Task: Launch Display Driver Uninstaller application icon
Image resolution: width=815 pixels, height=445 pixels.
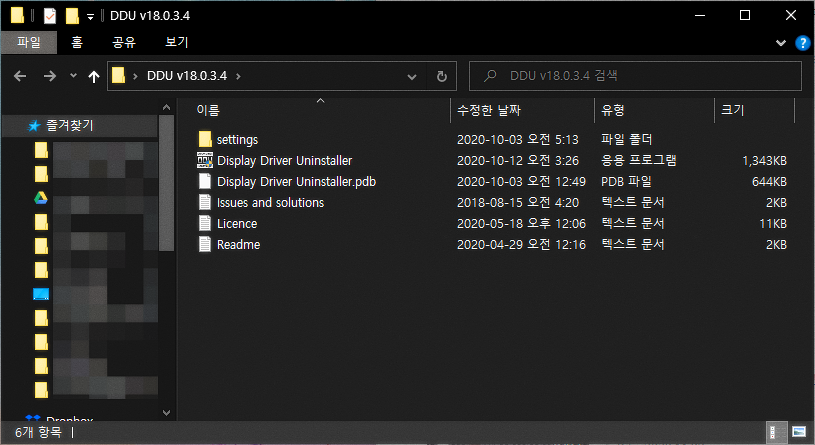Action: coord(205,160)
